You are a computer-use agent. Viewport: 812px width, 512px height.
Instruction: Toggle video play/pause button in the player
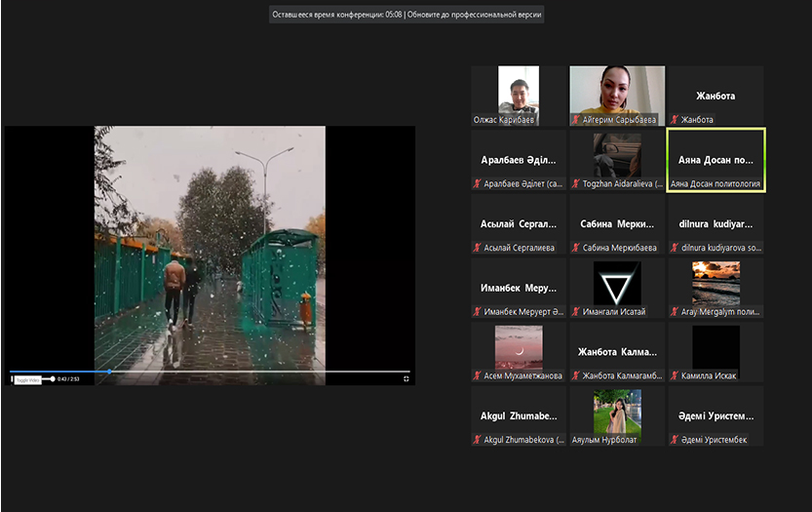click(x=13, y=378)
